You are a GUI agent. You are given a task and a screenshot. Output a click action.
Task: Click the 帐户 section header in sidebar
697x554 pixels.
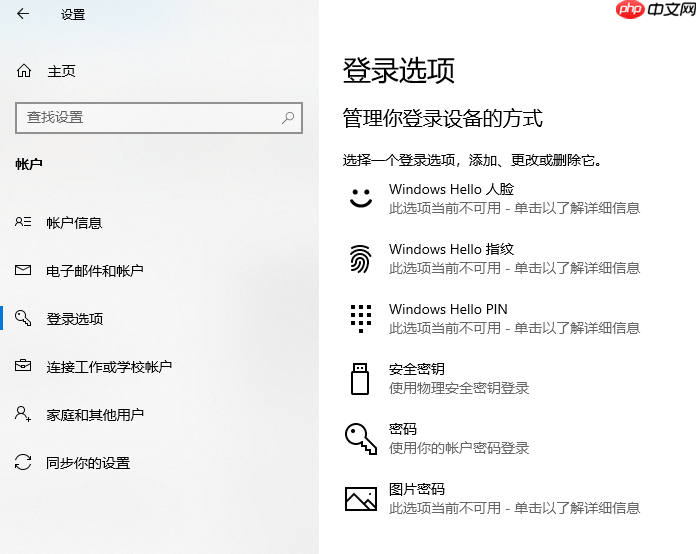pyautogui.click(x=29, y=164)
